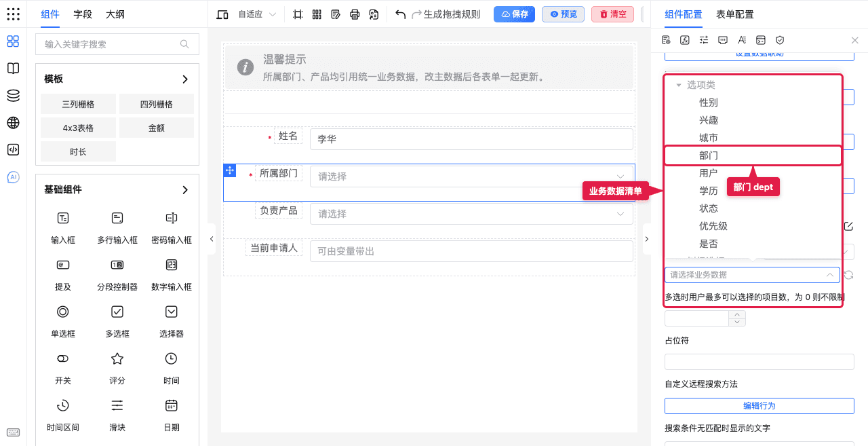Screen dimensions: 868x446
Task: Switch to the 字段 tab
Action: point(83,14)
